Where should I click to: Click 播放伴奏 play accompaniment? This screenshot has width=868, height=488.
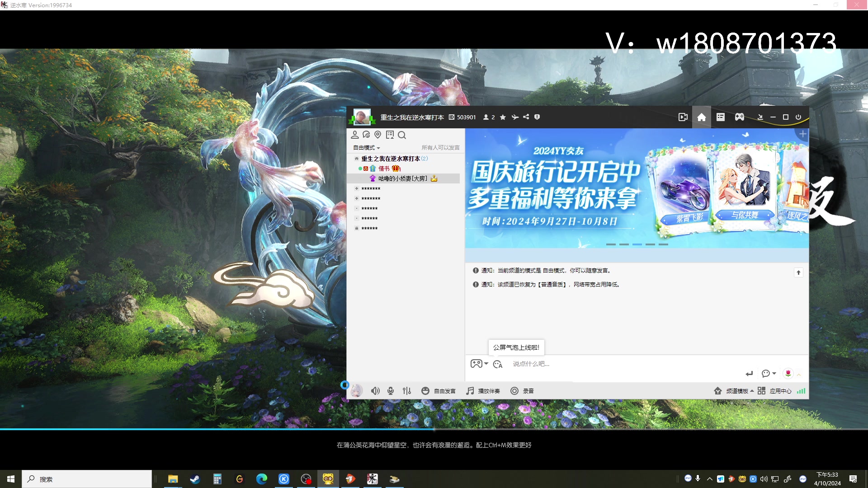coord(483,391)
